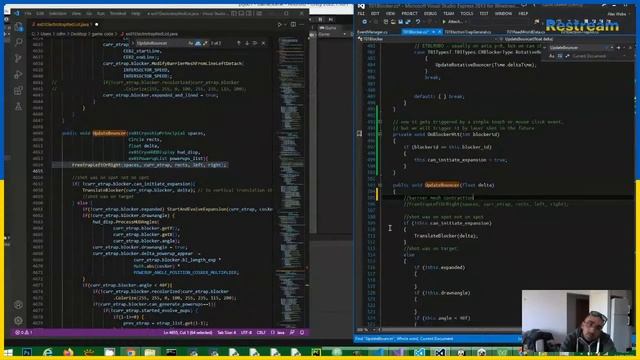640x360 pixels.
Task: Click CRLF line ending in VS Code status bar
Action: tap(261, 332)
